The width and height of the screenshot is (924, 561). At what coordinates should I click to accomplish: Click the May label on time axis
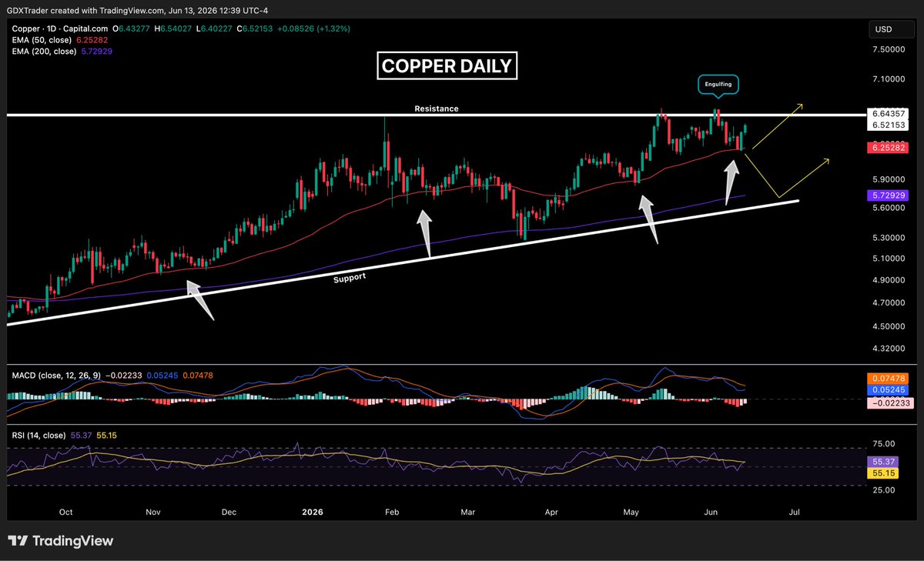(x=631, y=512)
